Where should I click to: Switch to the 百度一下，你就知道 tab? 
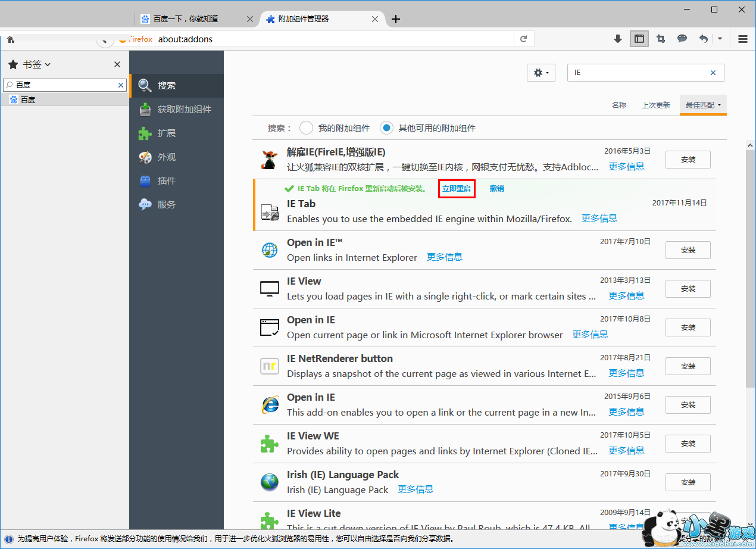tap(186, 19)
